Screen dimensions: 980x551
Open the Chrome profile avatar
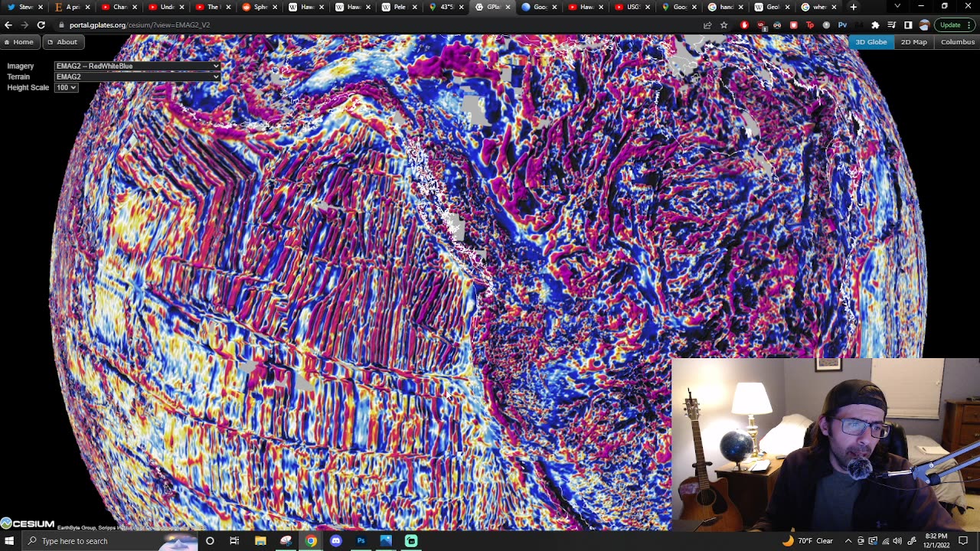pos(924,24)
